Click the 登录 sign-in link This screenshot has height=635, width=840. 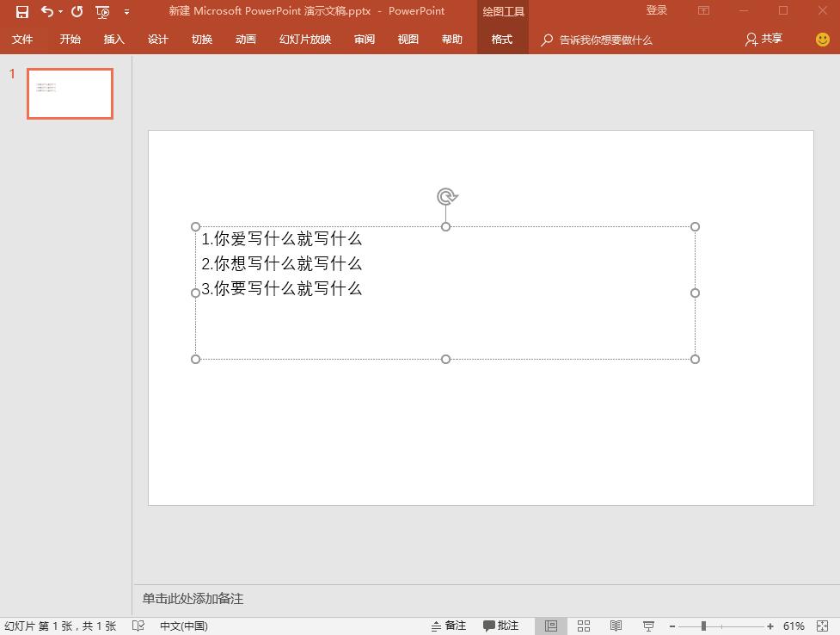point(656,9)
